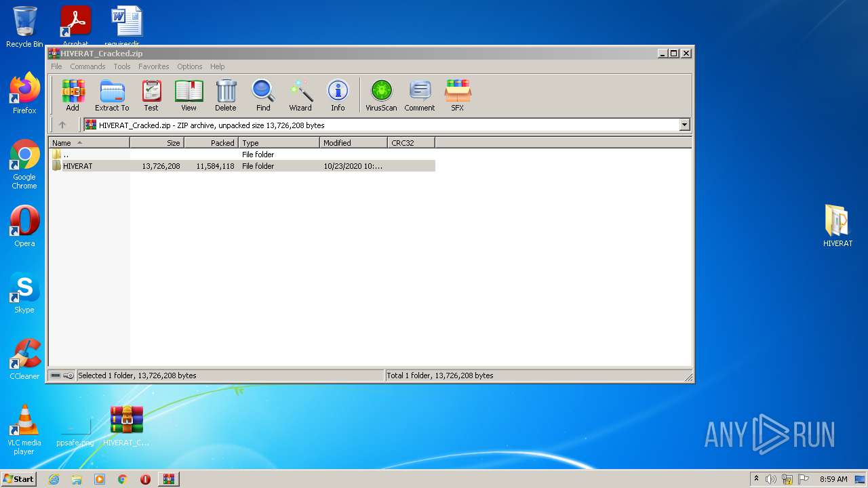Maximize the WinRAR window
The height and width of the screenshot is (488, 868).
673,54
